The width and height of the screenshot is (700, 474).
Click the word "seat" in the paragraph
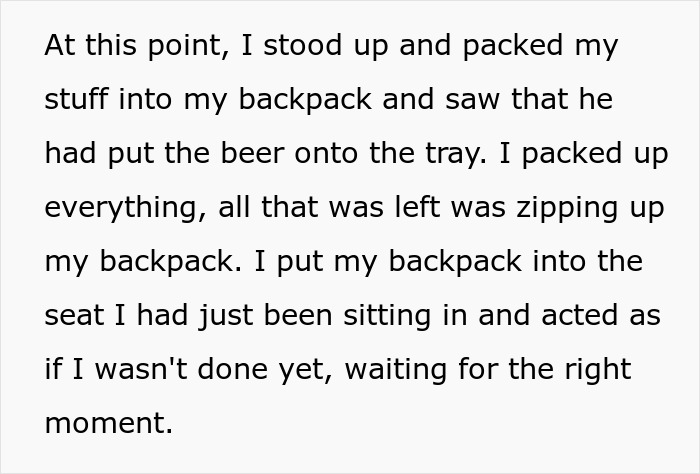click(x=72, y=316)
